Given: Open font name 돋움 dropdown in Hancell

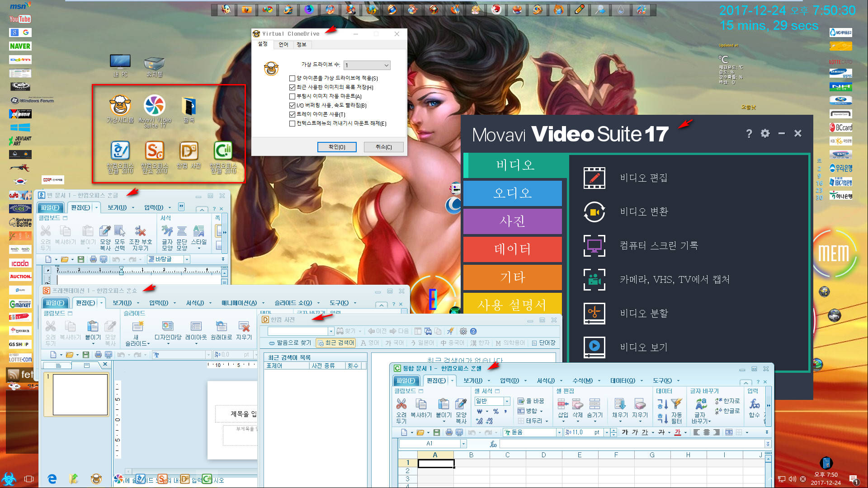Looking at the screenshot, I should tap(559, 432).
